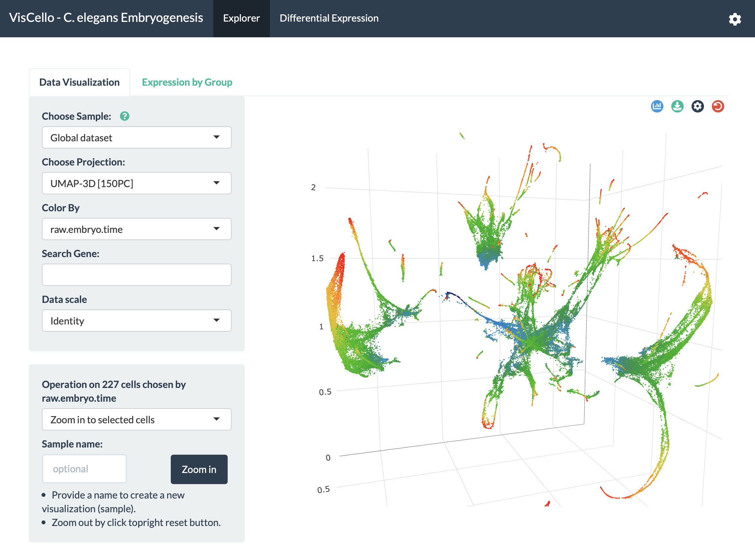Click the red reset zoom icon

click(718, 106)
